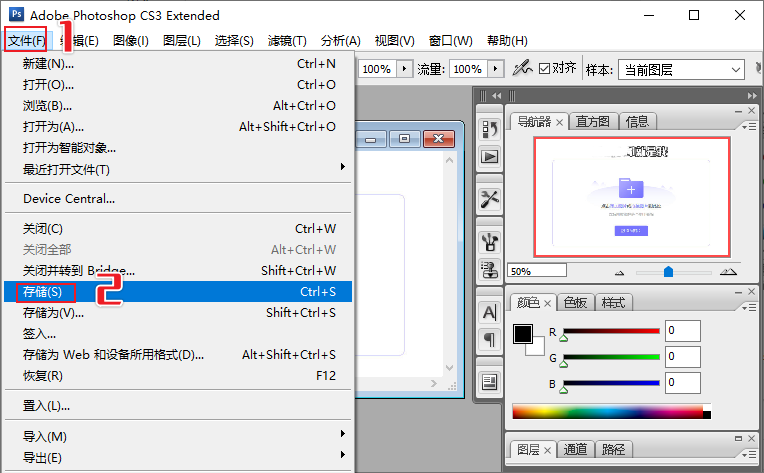The width and height of the screenshot is (764, 473).
Task: Open the Character panel 'A' icon
Action: [x=489, y=312]
